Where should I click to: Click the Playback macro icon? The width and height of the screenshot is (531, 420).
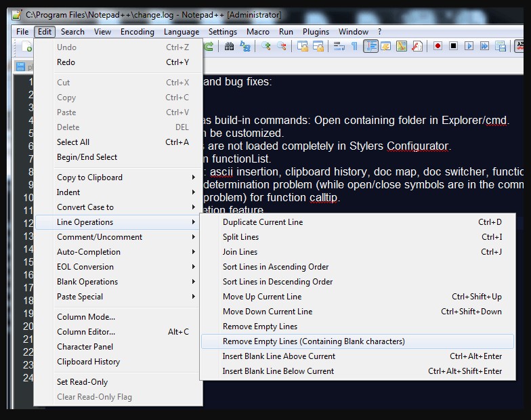[469, 46]
